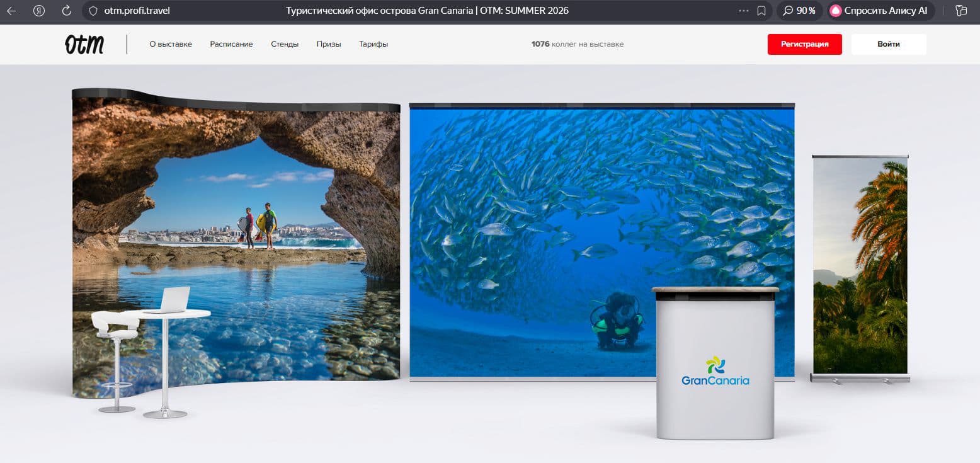Viewport: 980px width, 463px height.
Task: Click the laptop on the white stand table
Action: coord(170,300)
